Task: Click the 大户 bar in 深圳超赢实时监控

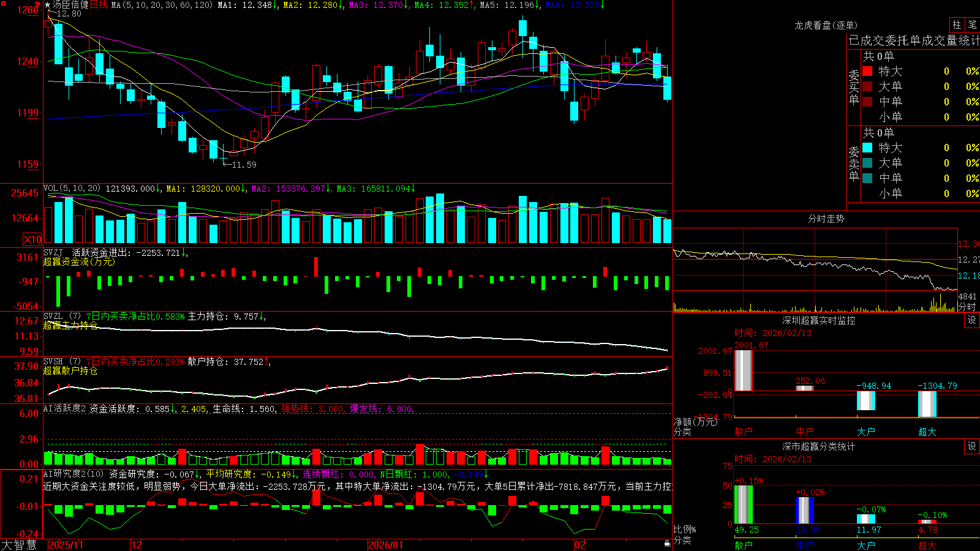Action: (x=866, y=400)
